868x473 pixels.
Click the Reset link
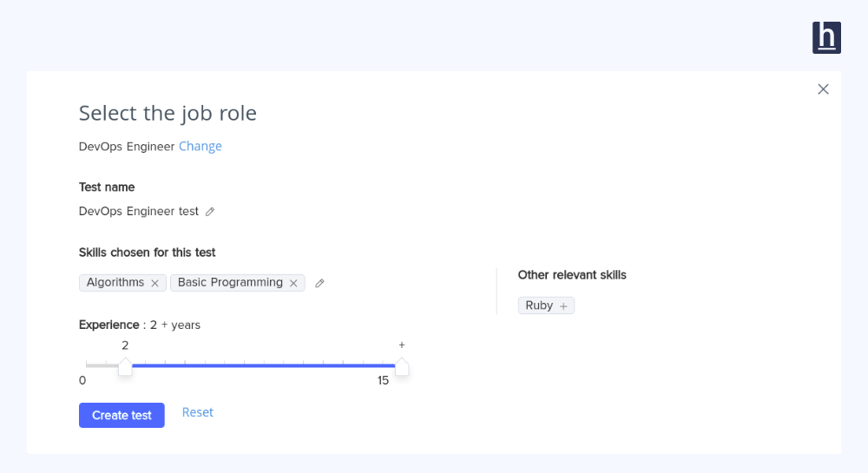click(197, 412)
